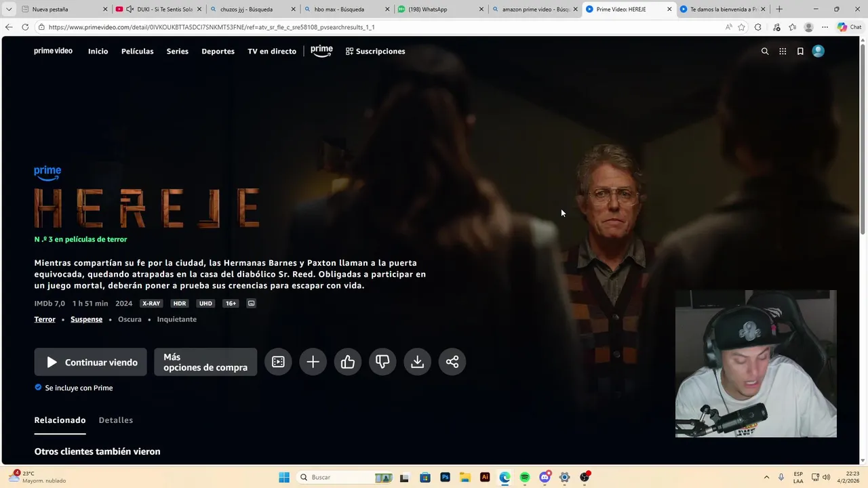The height and width of the screenshot is (488, 868).
Task: Go to Inicio in Prime Video menu
Action: point(98,52)
